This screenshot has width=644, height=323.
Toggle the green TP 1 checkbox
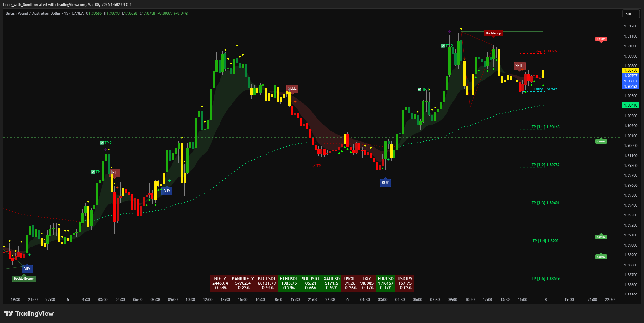[419, 89]
